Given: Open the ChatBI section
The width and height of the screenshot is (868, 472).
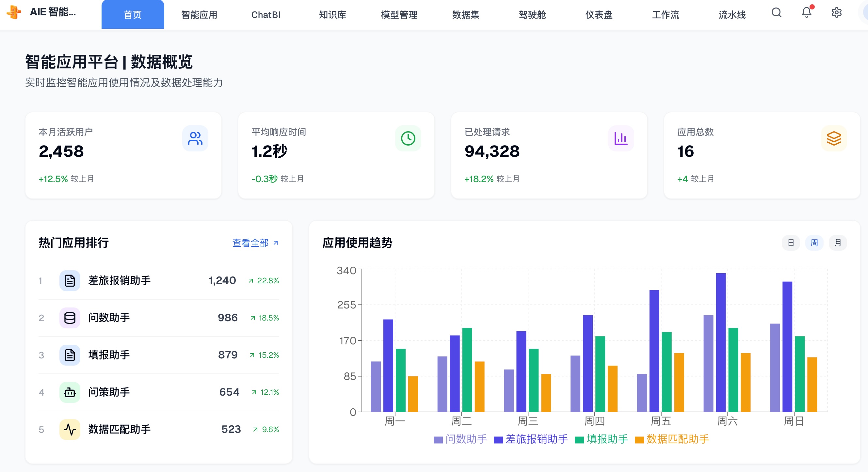Looking at the screenshot, I should (x=266, y=14).
